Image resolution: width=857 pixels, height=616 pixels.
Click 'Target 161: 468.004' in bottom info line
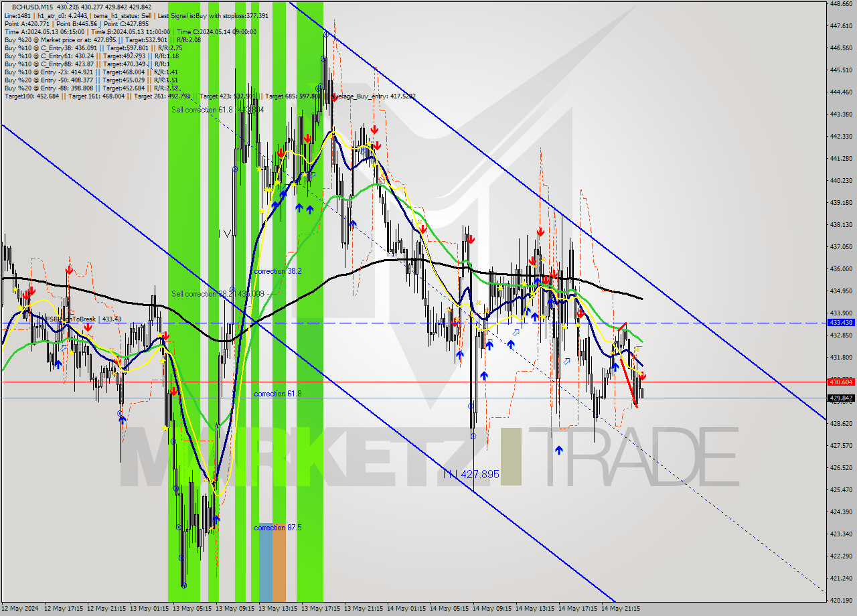coord(97,96)
